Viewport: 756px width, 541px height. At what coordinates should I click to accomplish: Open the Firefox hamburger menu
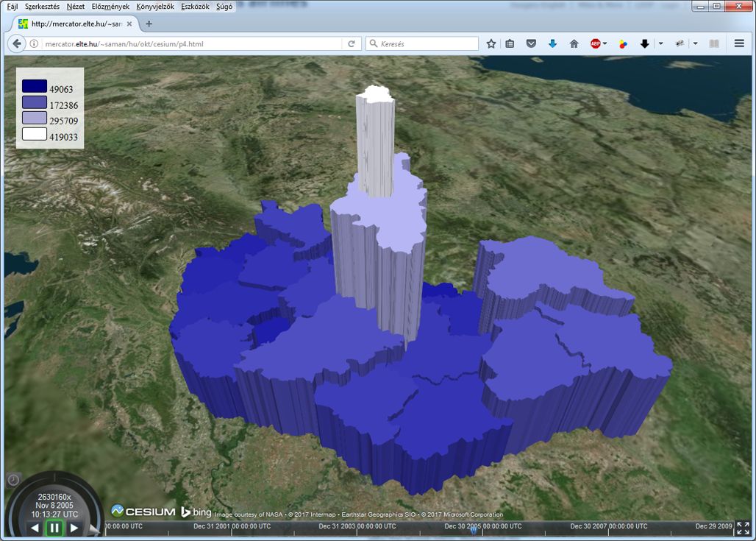coord(739,43)
